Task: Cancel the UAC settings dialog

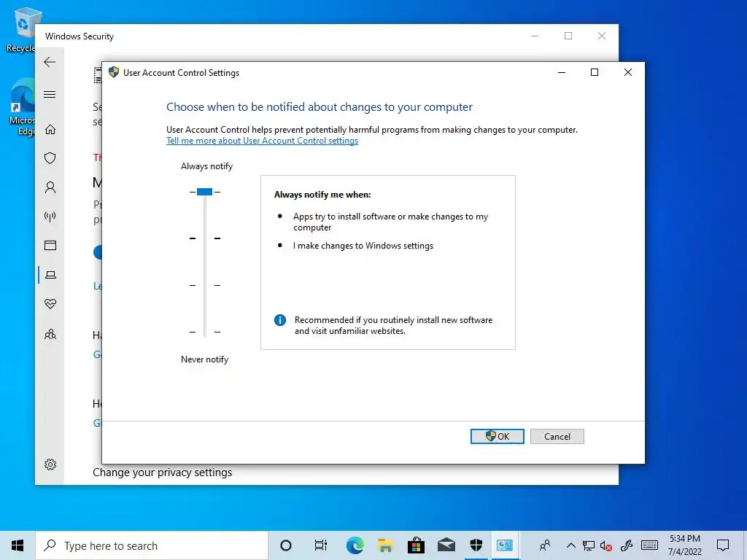Action: click(x=557, y=437)
